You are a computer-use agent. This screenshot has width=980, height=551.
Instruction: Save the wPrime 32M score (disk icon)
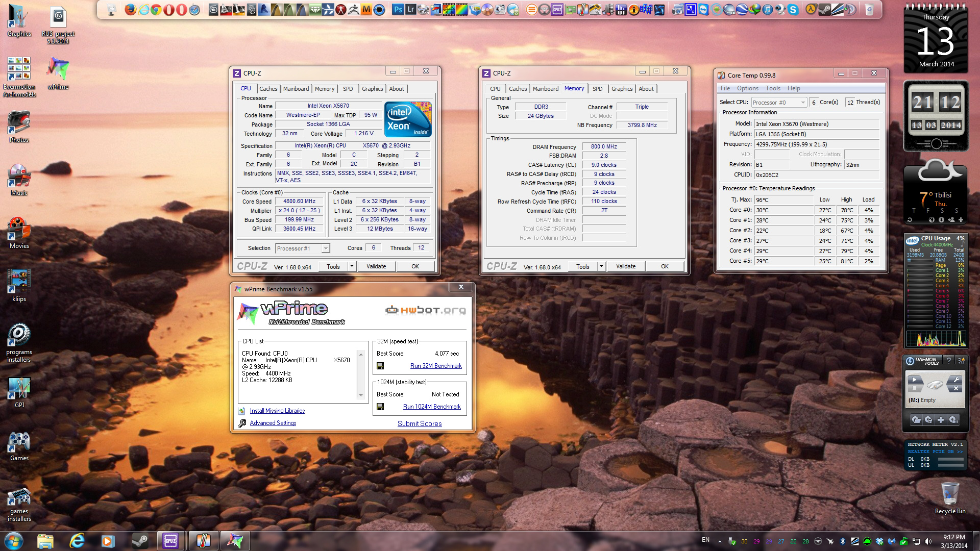pos(380,366)
